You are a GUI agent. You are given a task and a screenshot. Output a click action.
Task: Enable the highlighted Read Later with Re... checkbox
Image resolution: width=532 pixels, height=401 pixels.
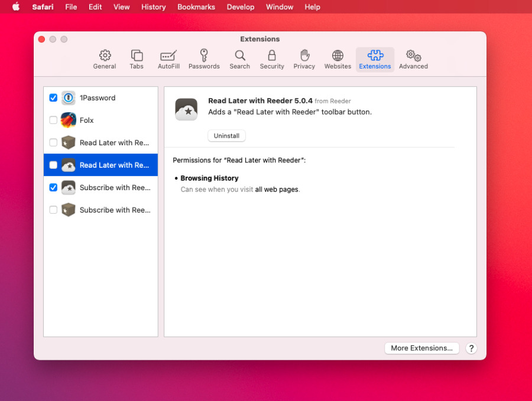point(53,165)
